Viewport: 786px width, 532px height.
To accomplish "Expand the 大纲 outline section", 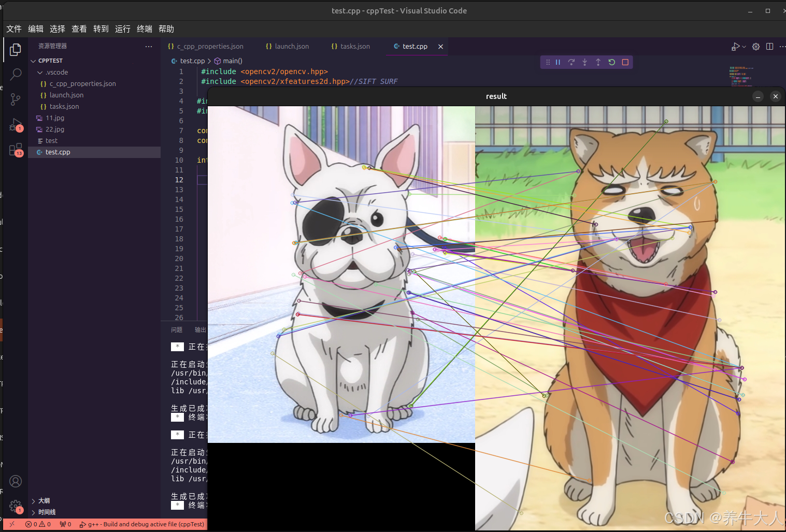I will (x=94, y=501).
